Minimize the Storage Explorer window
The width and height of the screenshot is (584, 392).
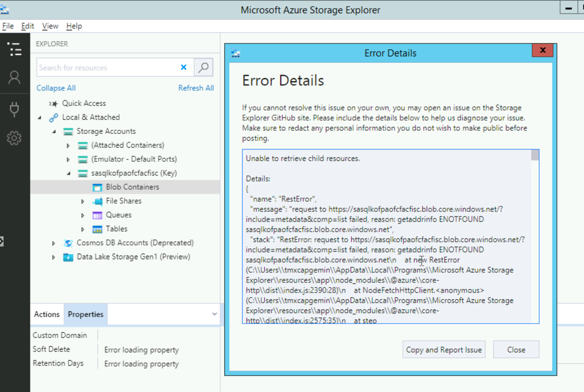pyautogui.click(x=568, y=8)
